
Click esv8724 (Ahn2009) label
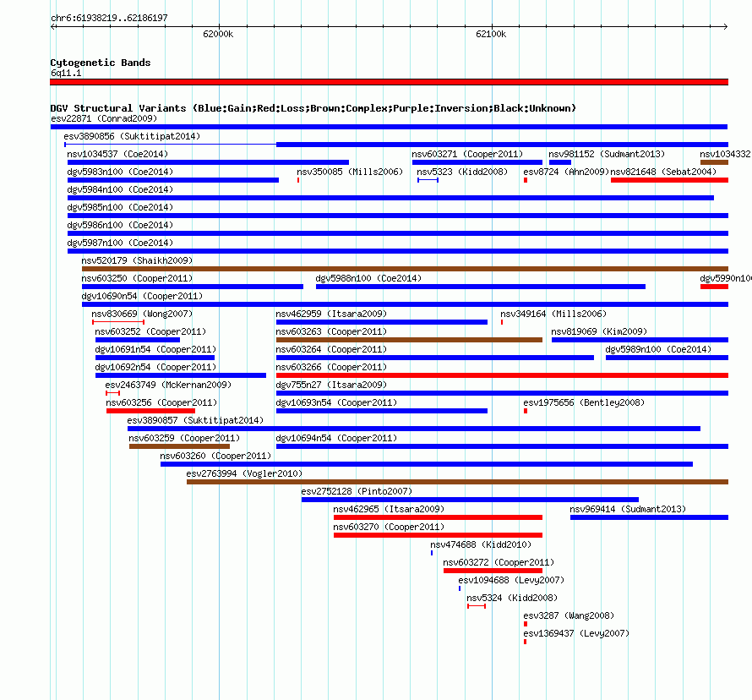pyautogui.click(x=566, y=172)
